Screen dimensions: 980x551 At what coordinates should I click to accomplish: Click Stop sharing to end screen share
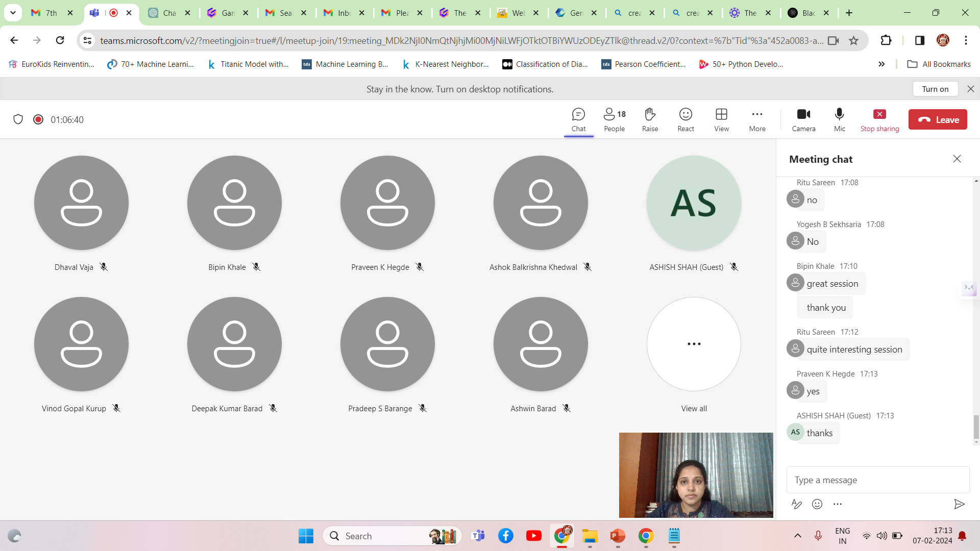click(879, 119)
